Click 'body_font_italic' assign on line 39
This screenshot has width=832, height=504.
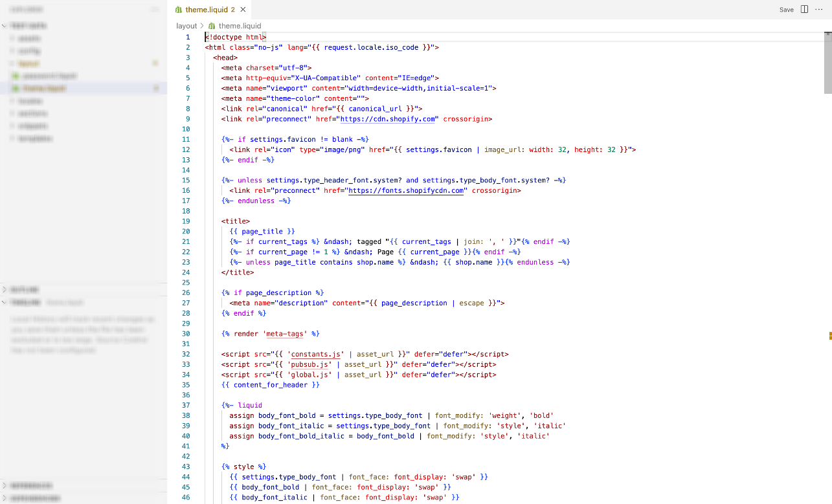click(291, 426)
